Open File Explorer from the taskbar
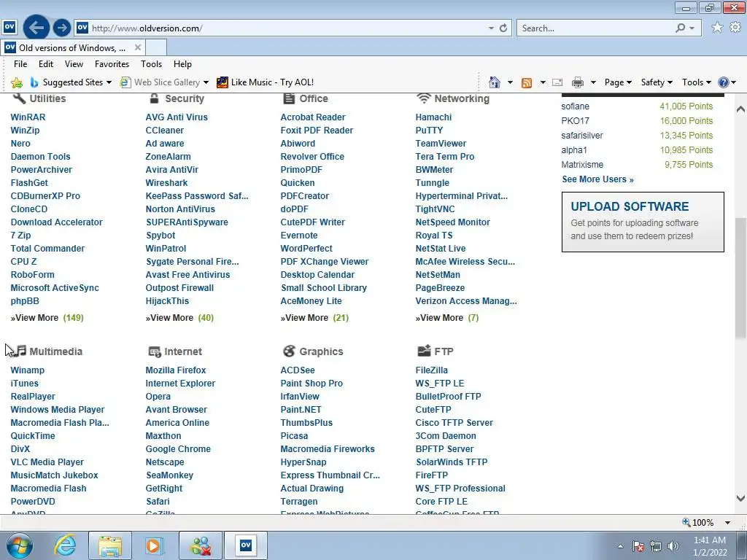747x560 pixels. point(110,545)
